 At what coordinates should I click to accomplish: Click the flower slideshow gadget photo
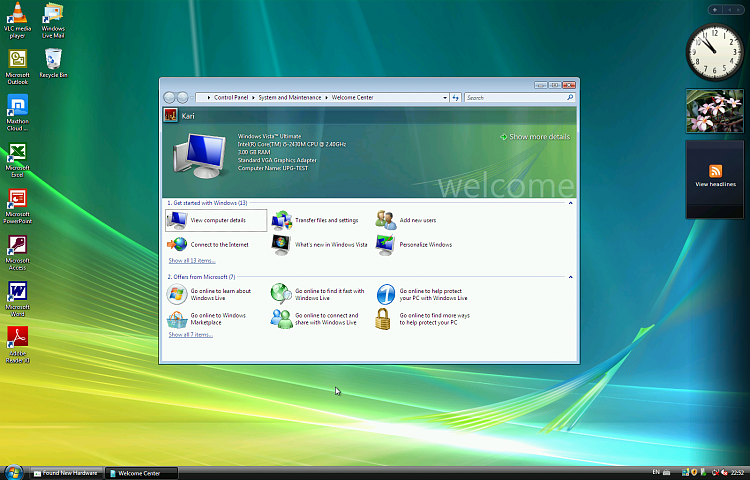(715, 111)
